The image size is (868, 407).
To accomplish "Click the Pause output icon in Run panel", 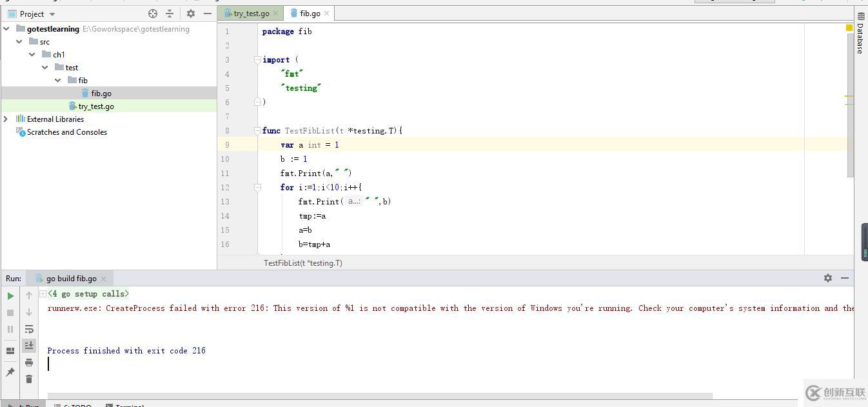I will [x=10, y=330].
